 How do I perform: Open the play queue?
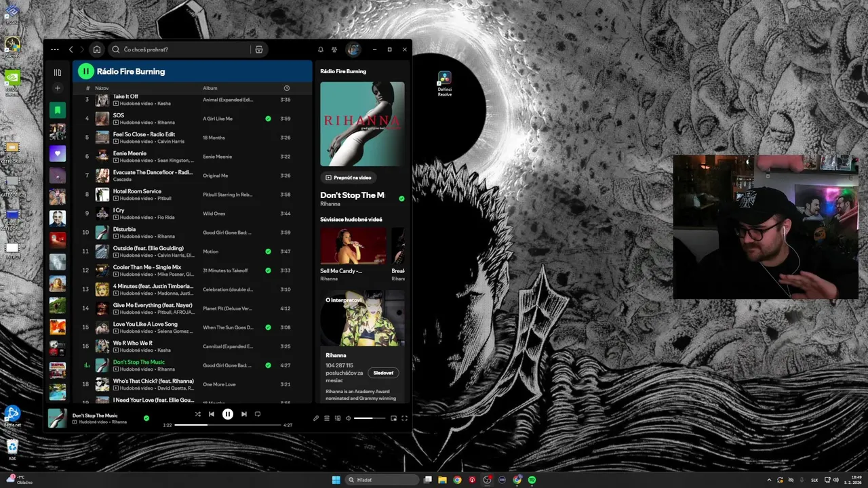coord(327,418)
